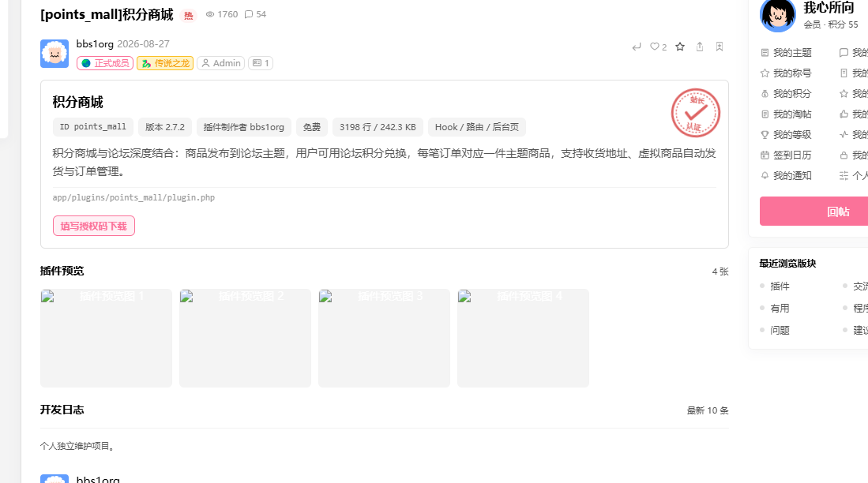Click the 免费 price tag
The width and height of the screenshot is (868, 483).
click(x=312, y=127)
